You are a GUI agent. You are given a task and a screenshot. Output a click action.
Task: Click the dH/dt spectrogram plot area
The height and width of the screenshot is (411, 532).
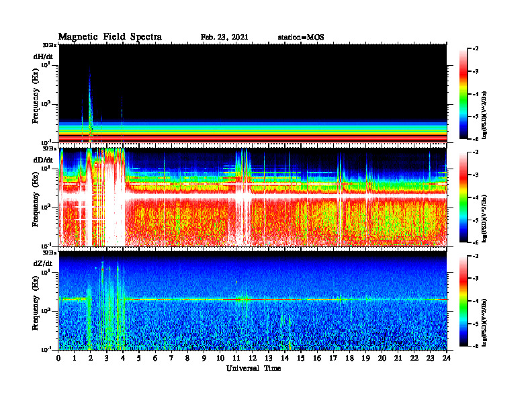click(253, 93)
